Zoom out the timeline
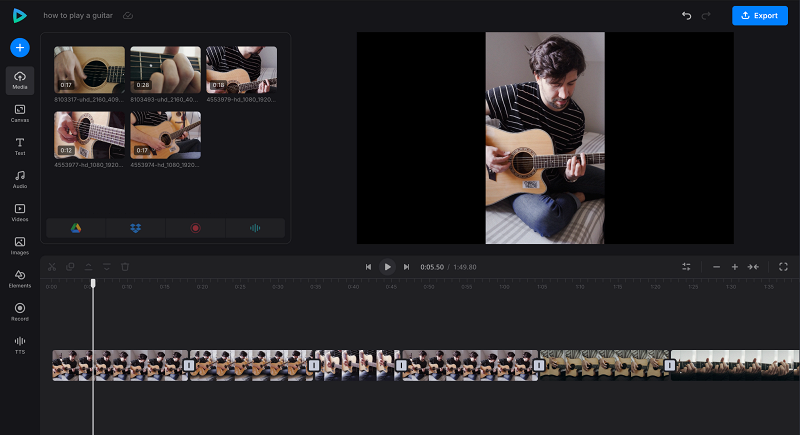 pyautogui.click(x=716, y=267)
